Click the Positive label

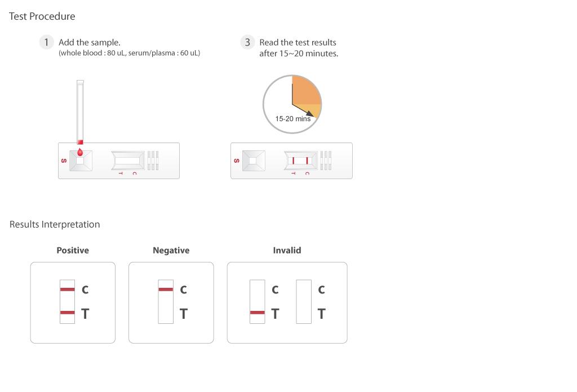[73, 251]
